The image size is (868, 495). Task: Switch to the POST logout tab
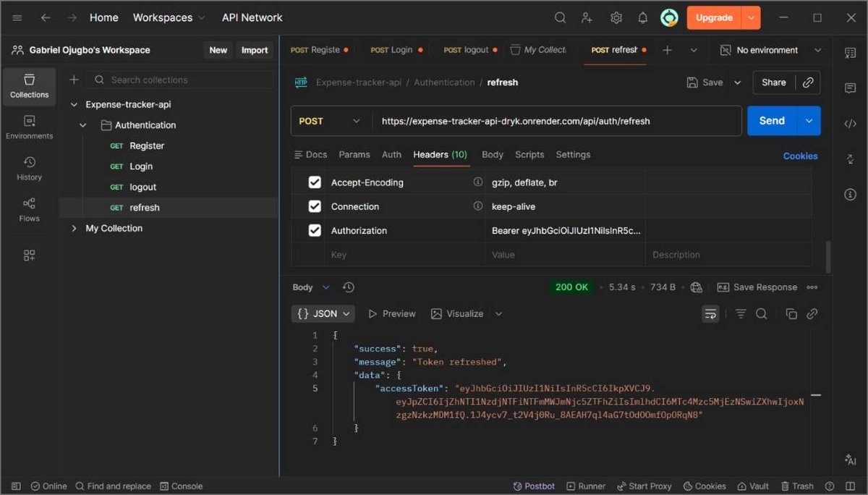coord(470,50)
